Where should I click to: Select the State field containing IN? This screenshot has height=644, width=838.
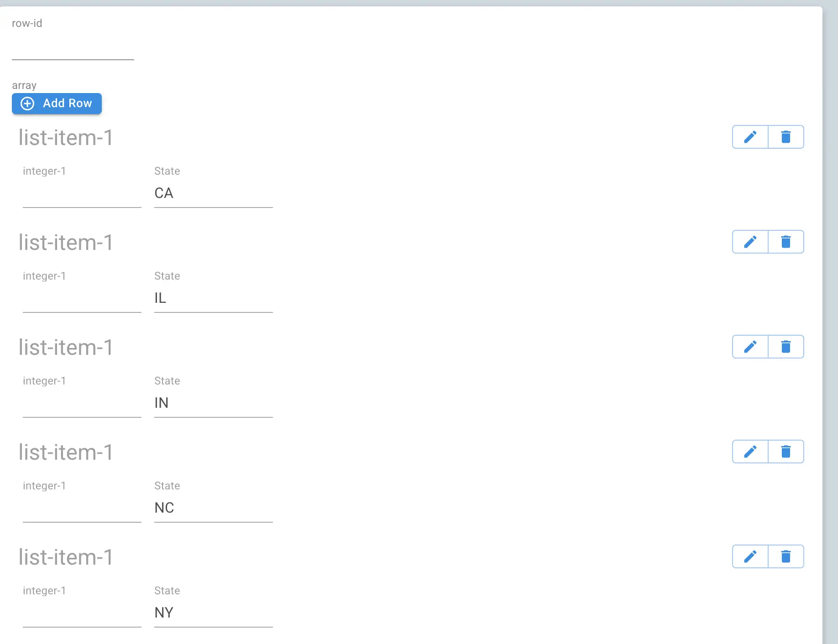coord(213,403)
